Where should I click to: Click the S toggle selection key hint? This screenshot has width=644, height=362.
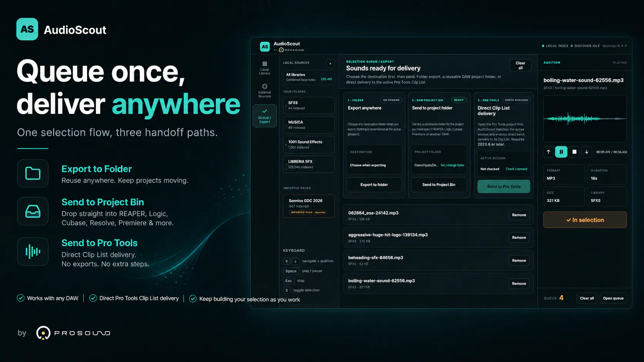(x=287, y=290)
